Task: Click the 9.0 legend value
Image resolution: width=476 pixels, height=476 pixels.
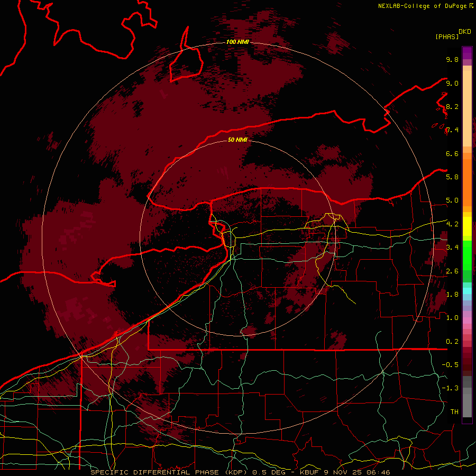Action: (452, 83)
